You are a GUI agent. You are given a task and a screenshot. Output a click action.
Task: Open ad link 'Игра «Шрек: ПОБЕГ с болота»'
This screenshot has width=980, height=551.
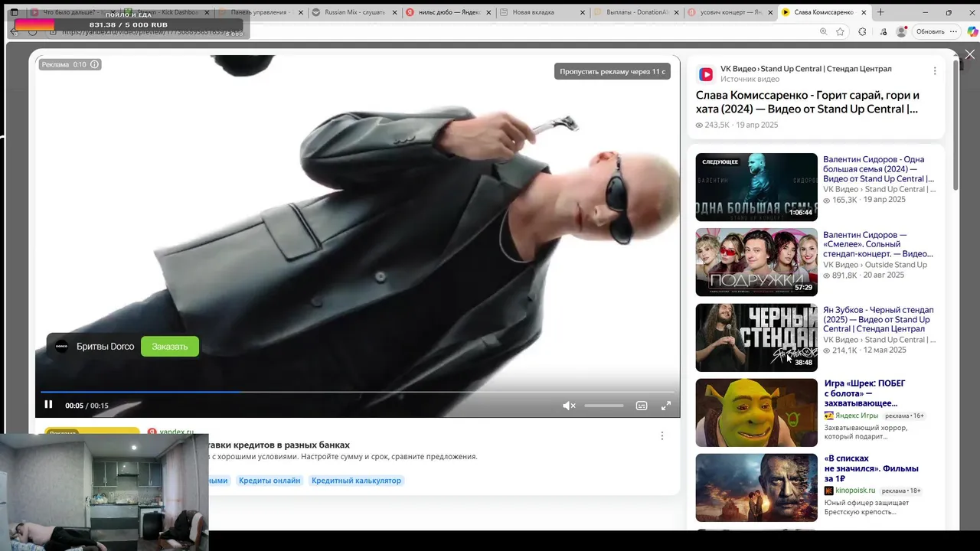click(865, 393)
